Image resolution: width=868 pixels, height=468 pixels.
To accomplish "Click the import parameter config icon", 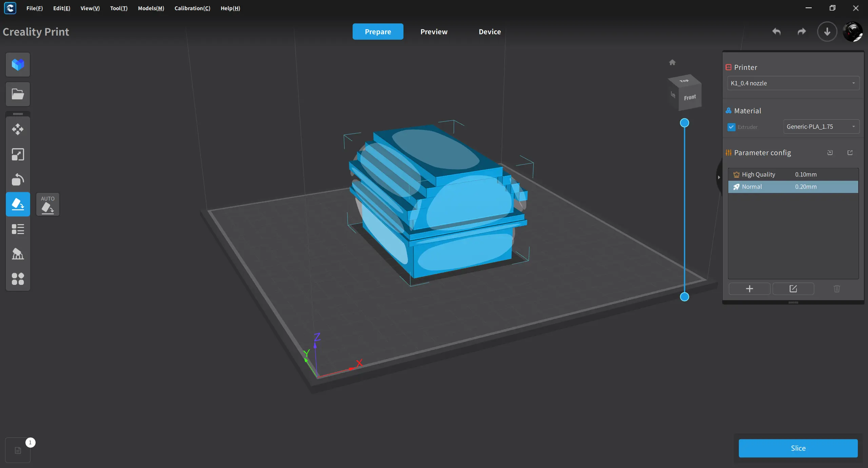I will point(830,153).
